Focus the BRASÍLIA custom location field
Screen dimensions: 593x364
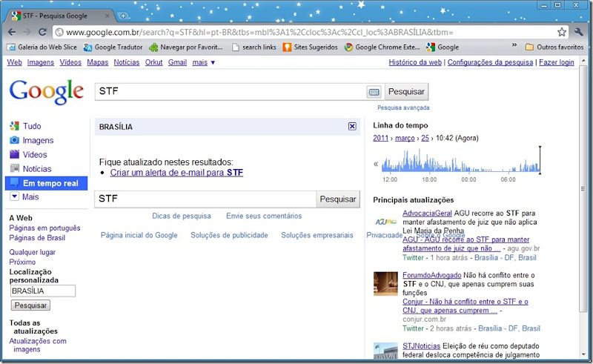click(x=43, y=291)
